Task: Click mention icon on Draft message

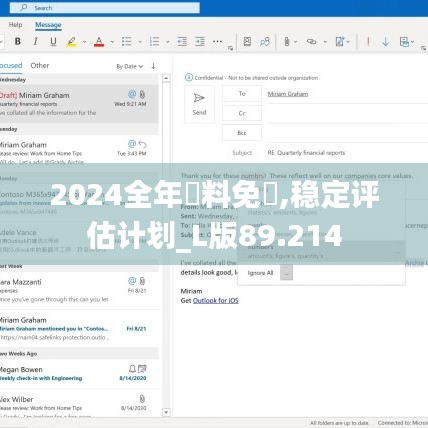Action: pos(132,94)
